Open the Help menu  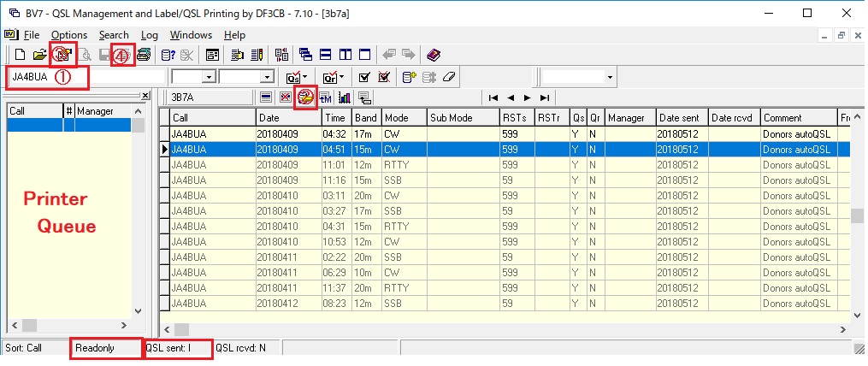[234, 35]
